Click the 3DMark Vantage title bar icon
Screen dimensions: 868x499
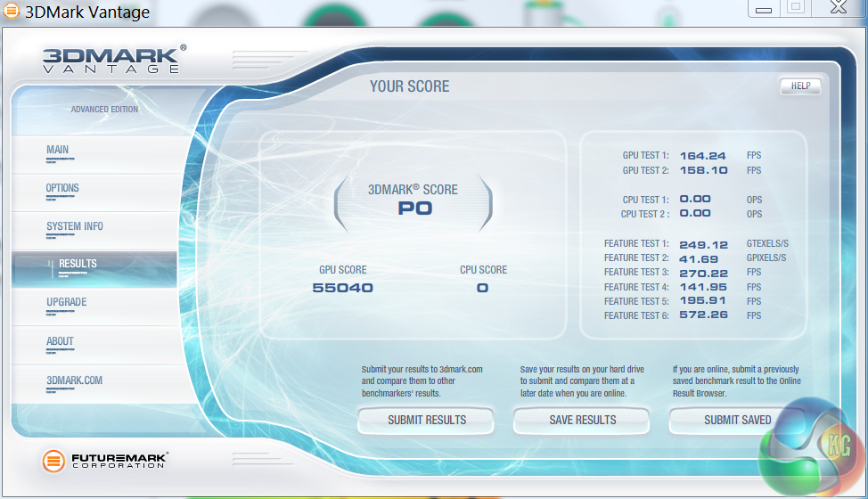(x=11, y=11)
